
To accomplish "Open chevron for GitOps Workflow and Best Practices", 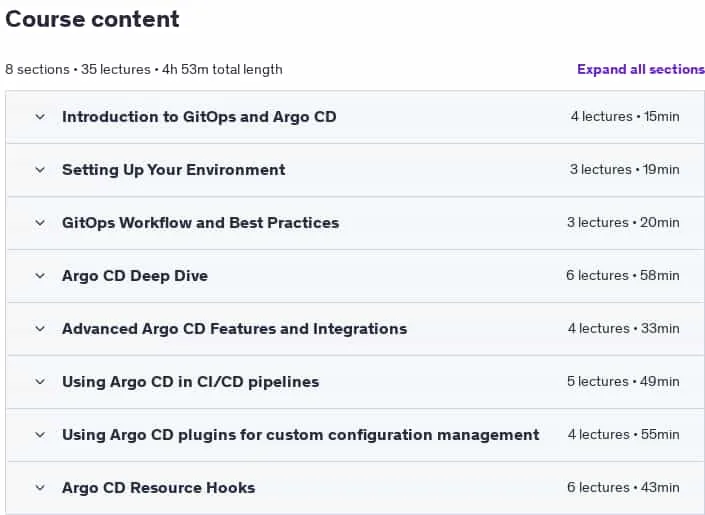I will pos(40,223).
